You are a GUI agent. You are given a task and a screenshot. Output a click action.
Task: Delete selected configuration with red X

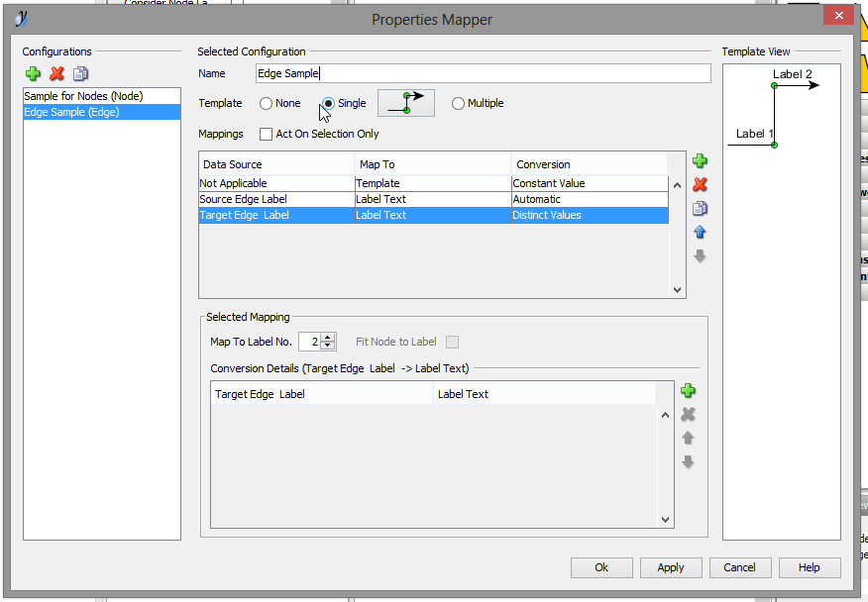pos(56,73)
